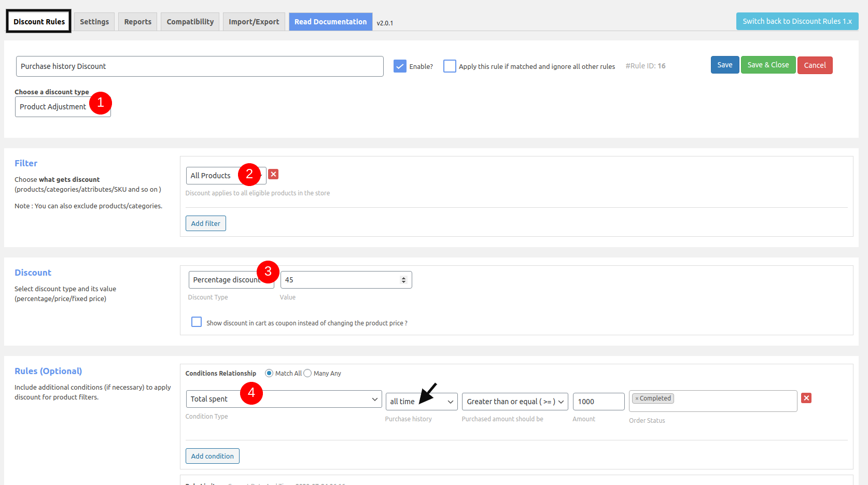Image resolution: width=868 pixels, height=485 pixels.
Task: Delete the Total spent condition row
Action: [806, 398]
